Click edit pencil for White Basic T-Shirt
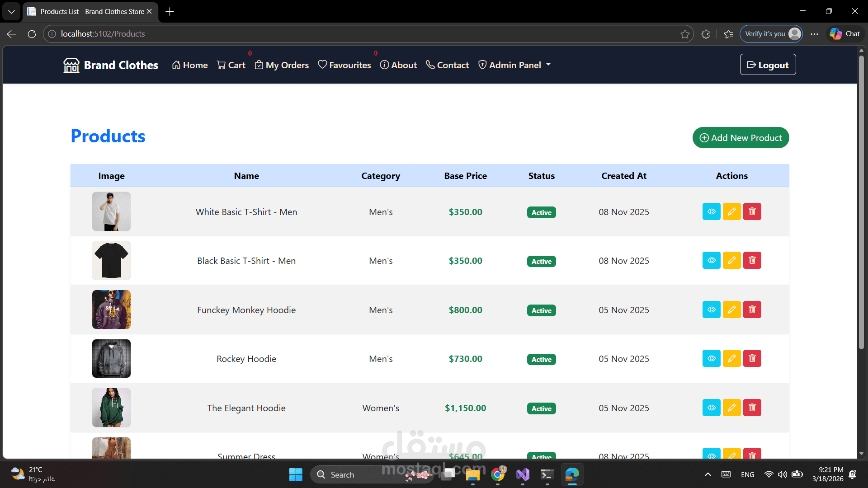 pos(731,211)
